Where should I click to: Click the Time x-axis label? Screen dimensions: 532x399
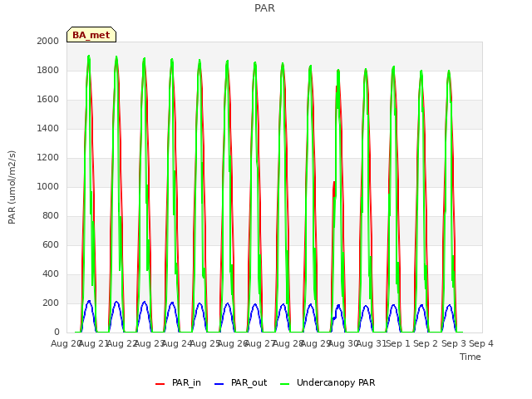point(470,357)
